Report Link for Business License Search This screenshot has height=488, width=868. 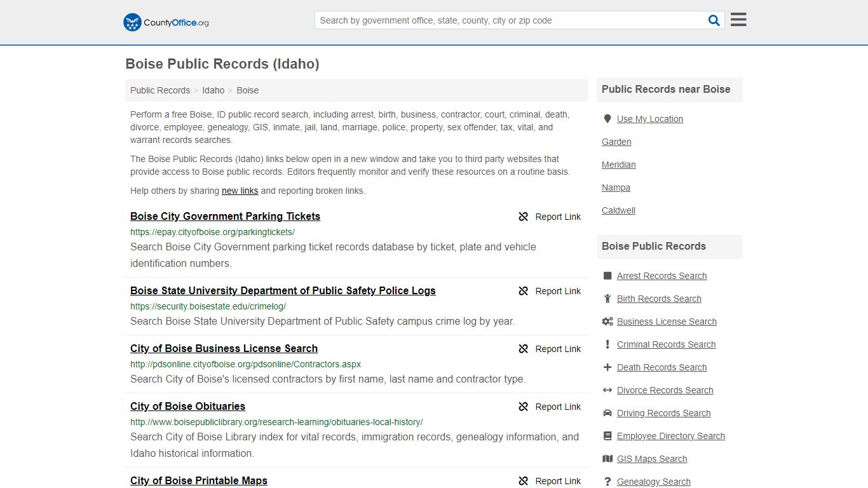558,349
